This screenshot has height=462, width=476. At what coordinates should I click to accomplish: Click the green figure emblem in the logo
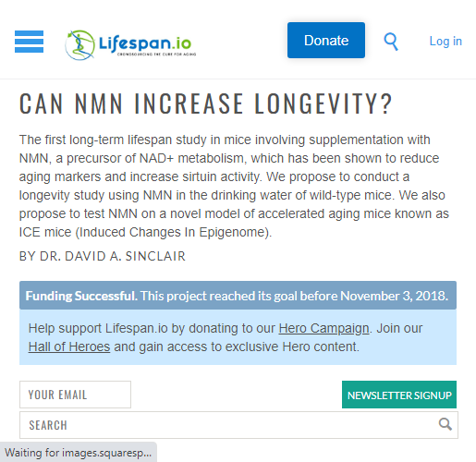point(79,45)
